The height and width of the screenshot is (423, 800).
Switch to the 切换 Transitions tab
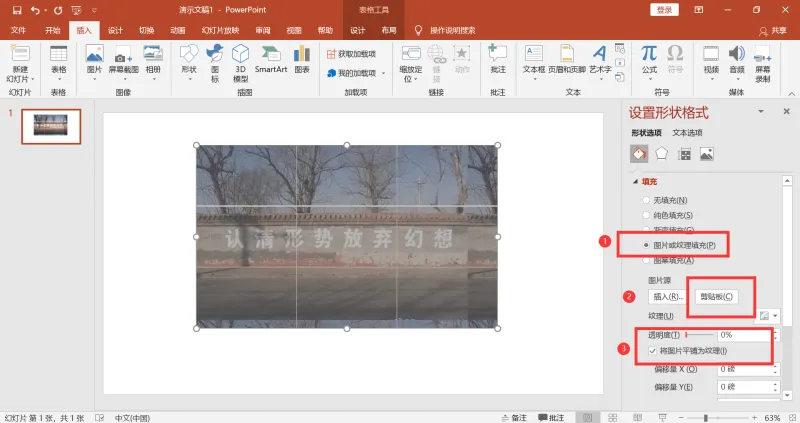[x=146, y=31]
